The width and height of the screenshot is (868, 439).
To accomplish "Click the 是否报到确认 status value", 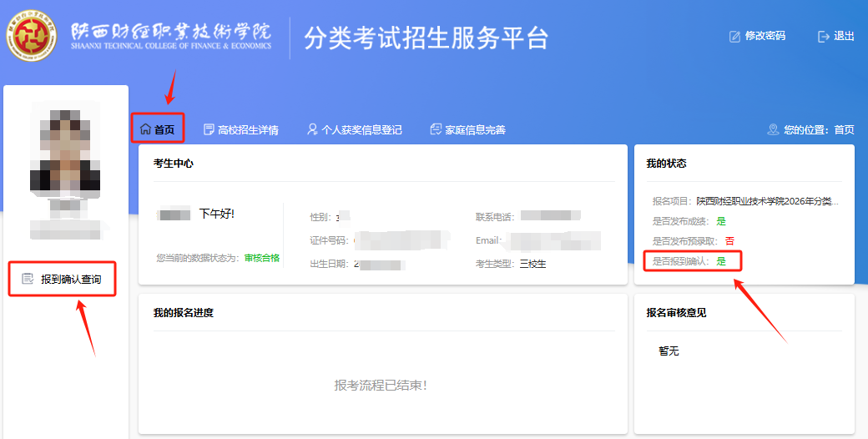I will (x=721, y=261).
